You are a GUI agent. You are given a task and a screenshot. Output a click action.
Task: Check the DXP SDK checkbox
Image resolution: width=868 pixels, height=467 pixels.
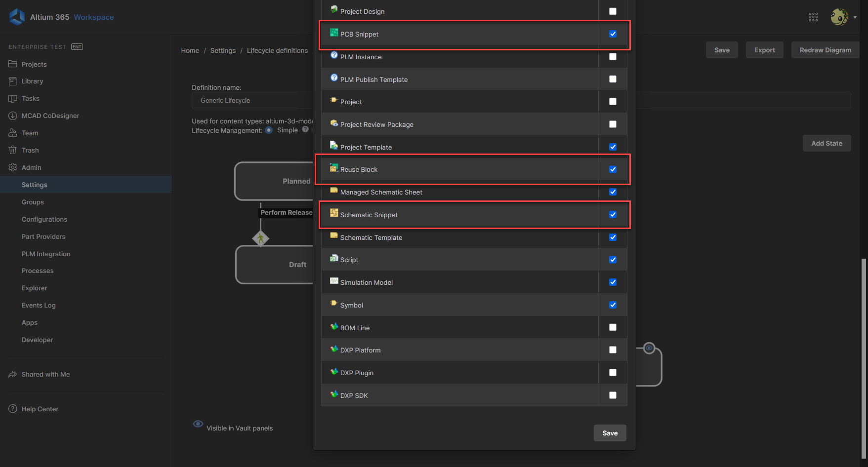coord(613,395)
